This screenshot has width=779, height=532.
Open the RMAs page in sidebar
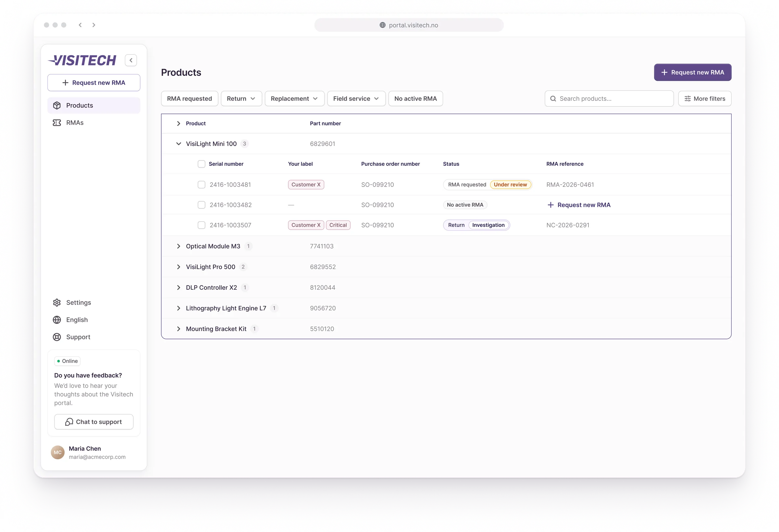click(x=94, y=123)
